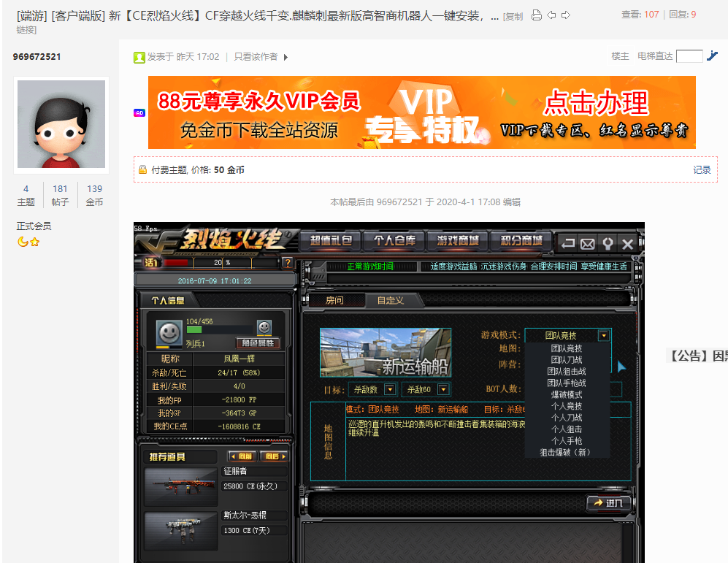
Task: Click the 正式会员 member rank text
Action: click(34, 226)
